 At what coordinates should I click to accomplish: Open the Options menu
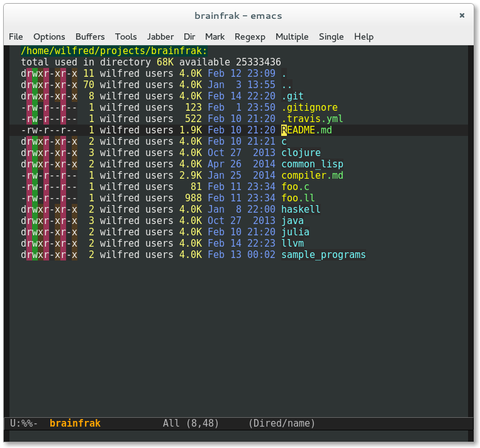pos(49,36)
